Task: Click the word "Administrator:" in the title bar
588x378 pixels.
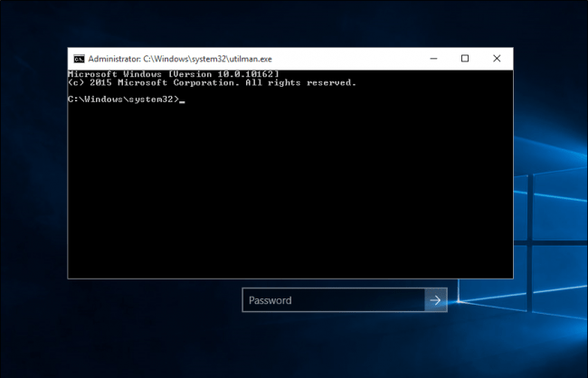Action: [x=114, y=59]
